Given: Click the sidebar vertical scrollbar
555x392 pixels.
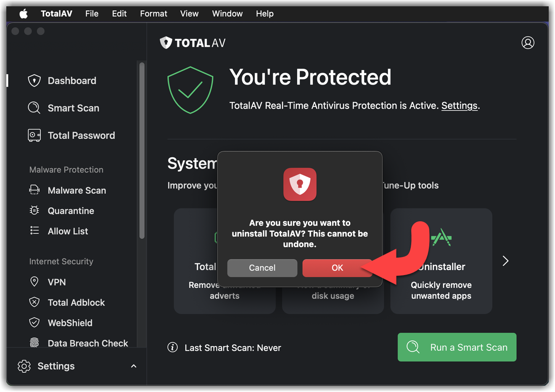Looking at the screenshot, I should tap(142, 151).
